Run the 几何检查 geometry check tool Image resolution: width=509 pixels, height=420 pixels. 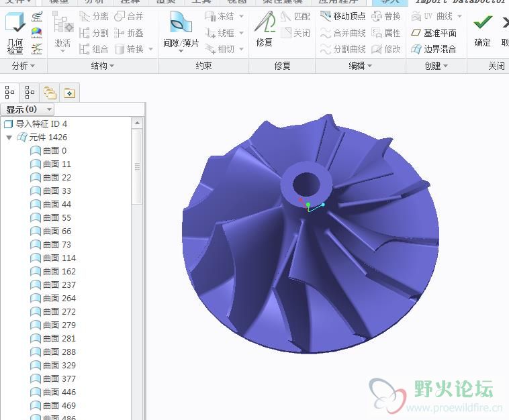(x=15, y=33)
